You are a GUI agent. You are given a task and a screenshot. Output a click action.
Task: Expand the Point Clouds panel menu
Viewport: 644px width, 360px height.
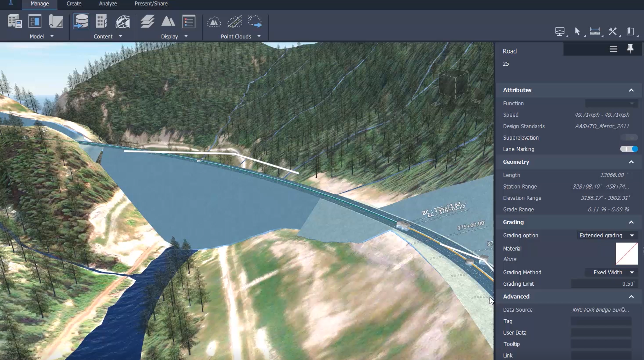259,36
